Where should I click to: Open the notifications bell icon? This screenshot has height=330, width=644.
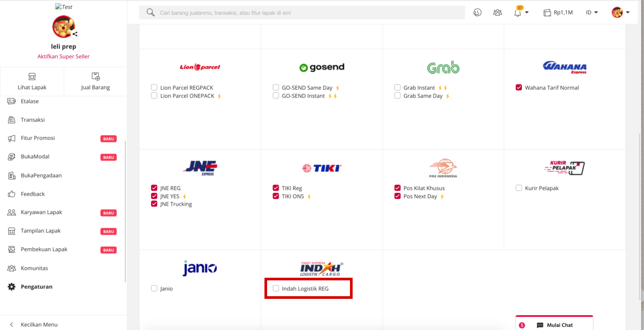(x=518, y=13)
